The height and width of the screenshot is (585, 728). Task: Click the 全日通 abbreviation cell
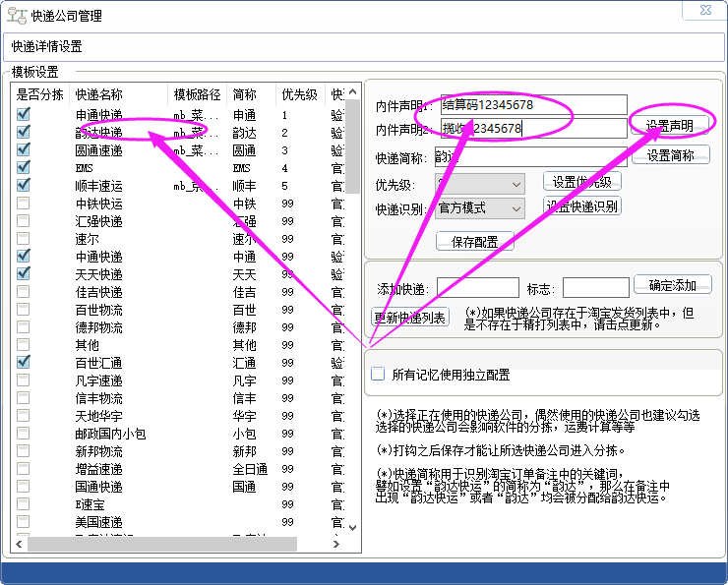tap(250, 469)
